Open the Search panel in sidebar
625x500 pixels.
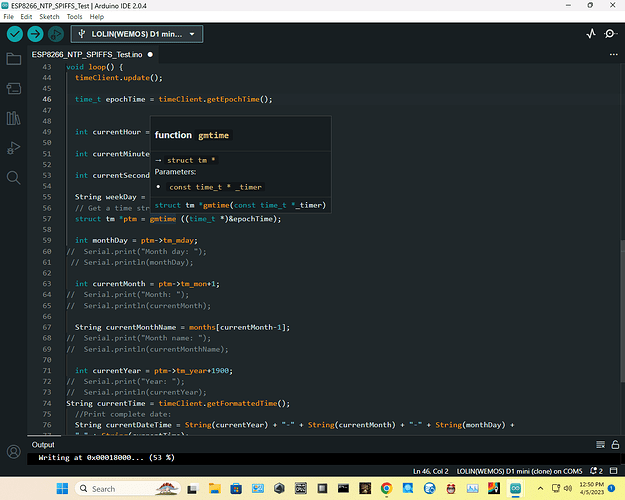(13, 178)
